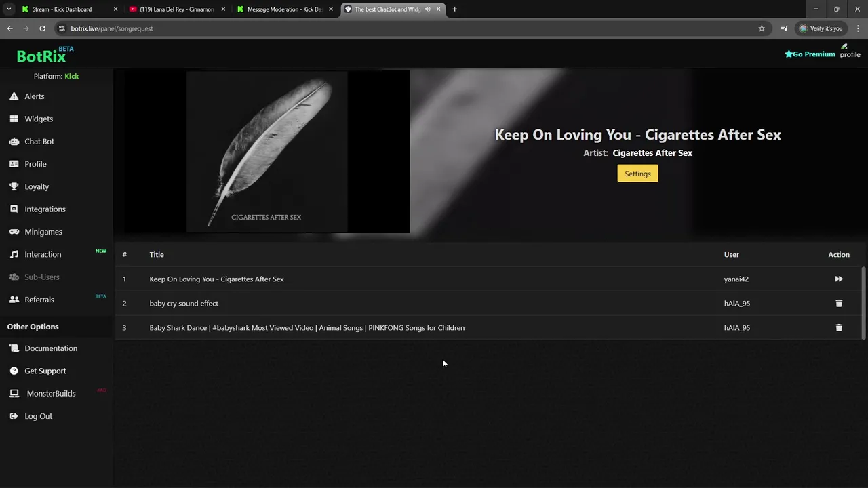The width and height of the screenshot is (868, 488).
Task: Mute the BotRix tab audio icon
Action: tap(427, 9)
